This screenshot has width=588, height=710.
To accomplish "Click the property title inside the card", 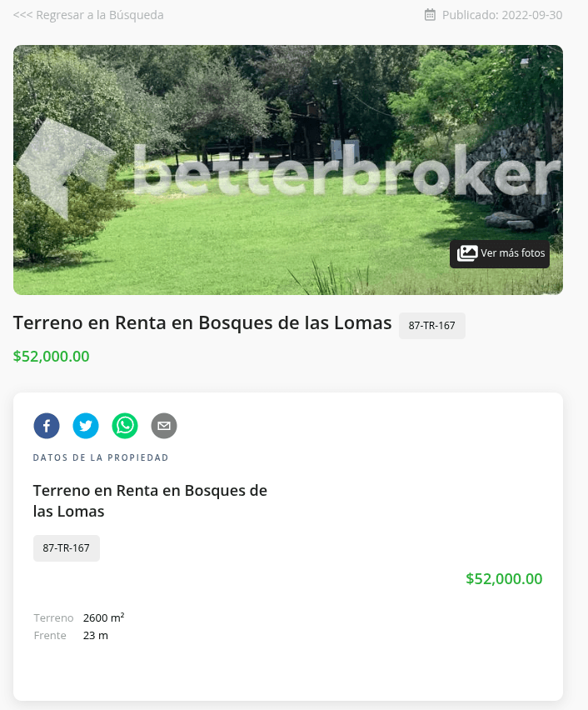I will click(150, 501).
